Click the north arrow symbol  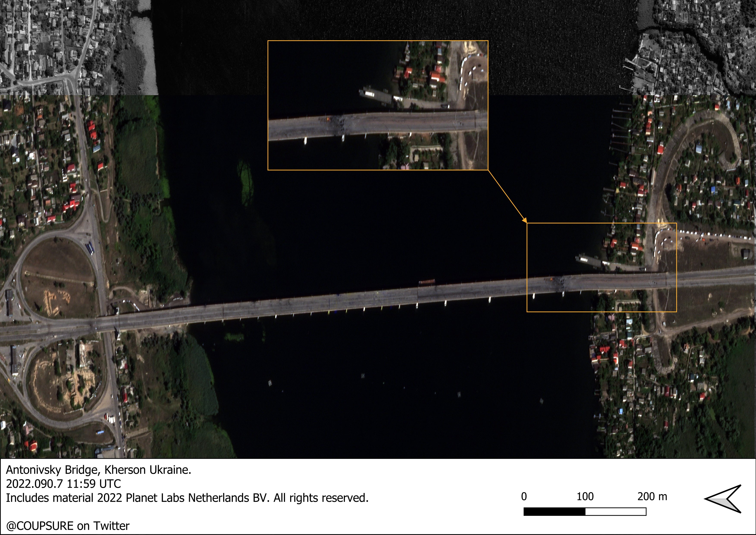(723, 499)
